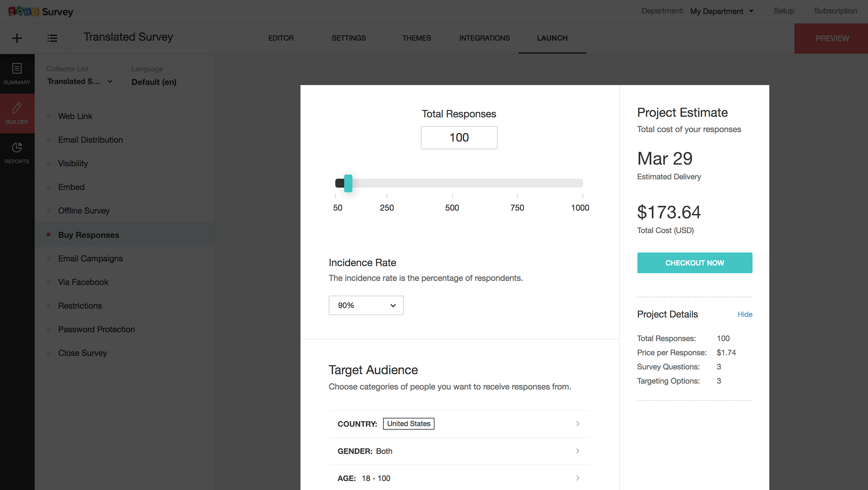Expand the Age row chevron arrow
Viewport: 868px width, 490px height.
[x=578, y=478]
